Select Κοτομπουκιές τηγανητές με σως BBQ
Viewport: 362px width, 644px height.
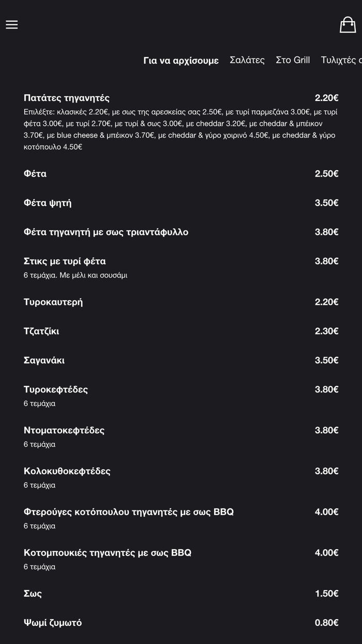point(108,552)
